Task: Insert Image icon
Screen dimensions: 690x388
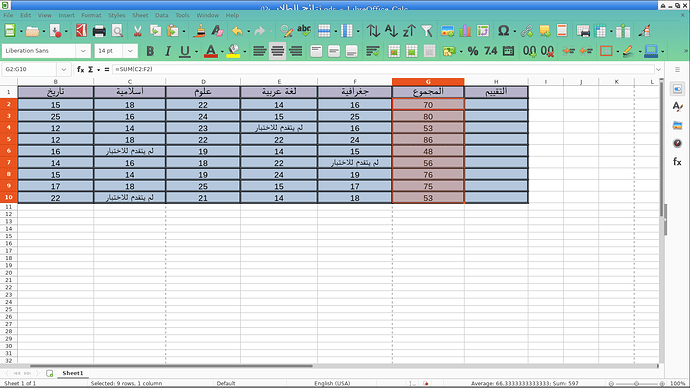Action: pos(448,31)
